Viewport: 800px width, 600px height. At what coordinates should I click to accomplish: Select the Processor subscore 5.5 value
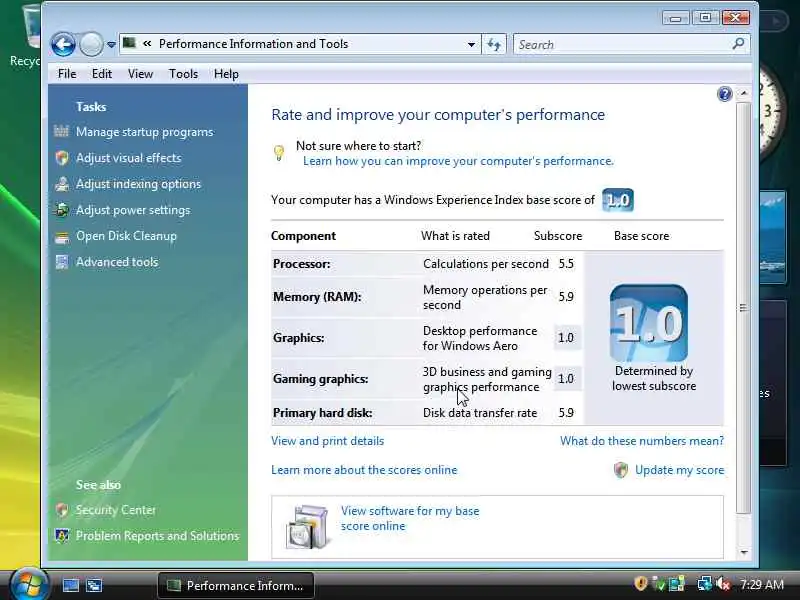click(566, 264)
